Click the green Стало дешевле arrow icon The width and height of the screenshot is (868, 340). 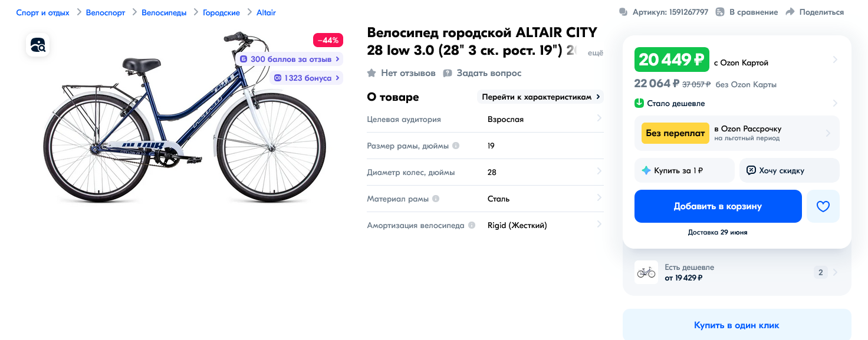pyautogui.click(x=639, y=103)
